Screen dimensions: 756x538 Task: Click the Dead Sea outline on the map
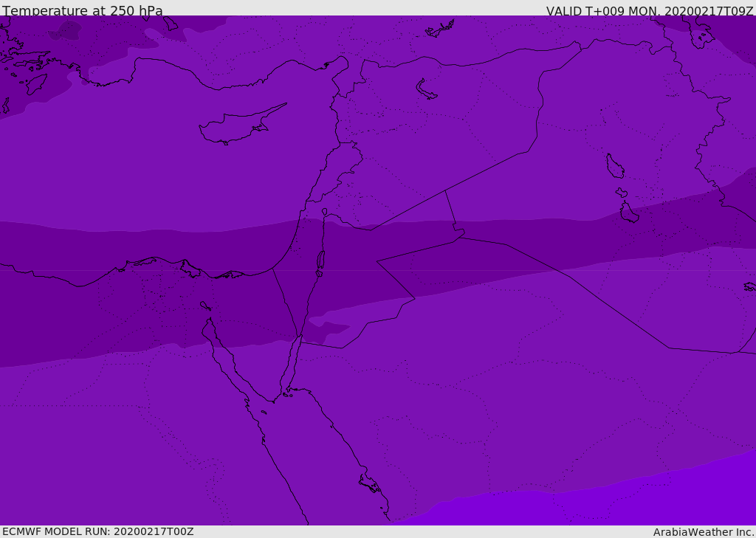[320, 261]
